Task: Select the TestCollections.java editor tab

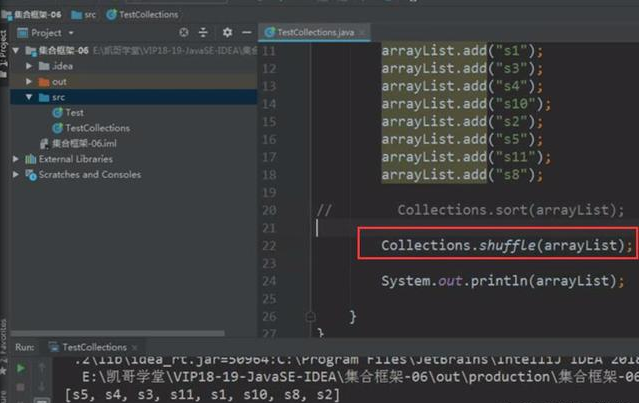Action: pyautogui.click(x=313, y=32)
